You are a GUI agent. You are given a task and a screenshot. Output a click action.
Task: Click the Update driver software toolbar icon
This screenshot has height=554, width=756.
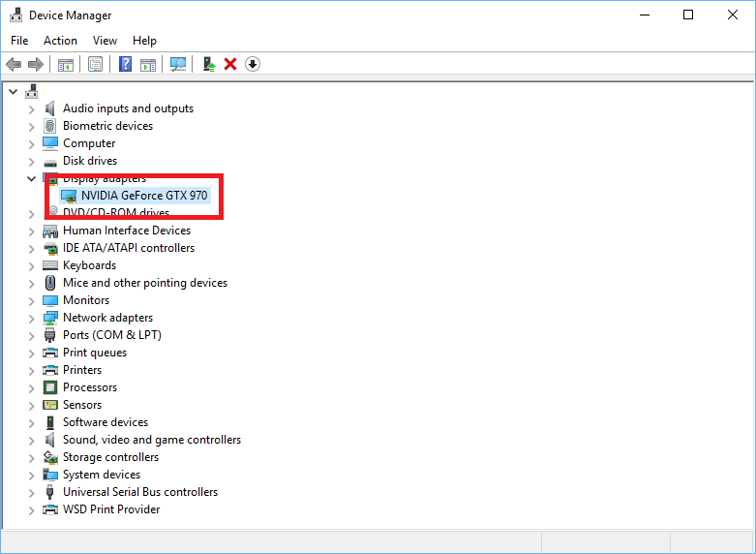pos(208,64)
